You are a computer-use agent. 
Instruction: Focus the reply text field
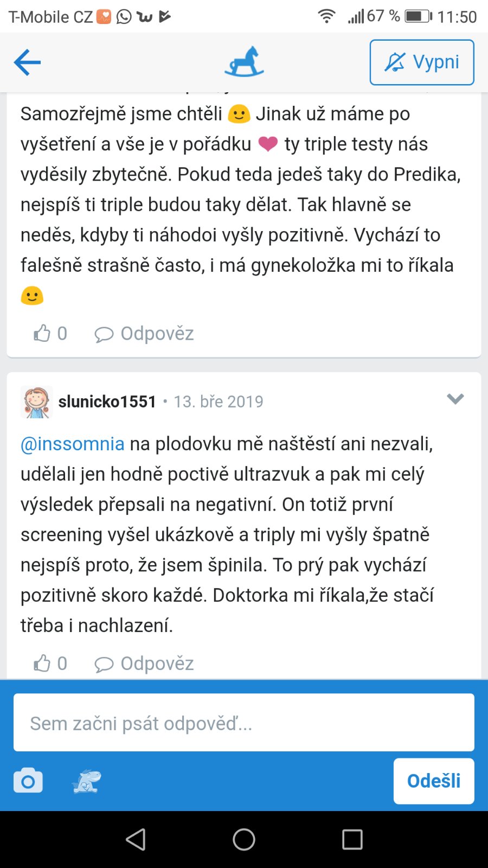point(244,723)
